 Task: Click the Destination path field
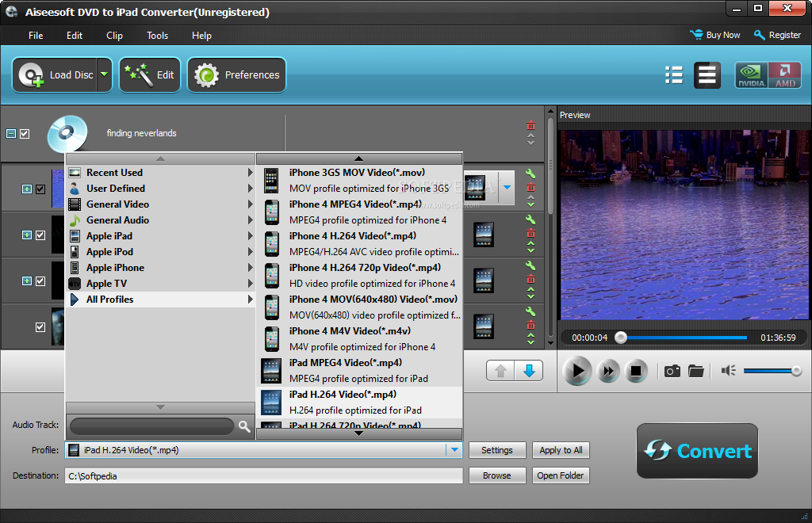coord(263,476)
